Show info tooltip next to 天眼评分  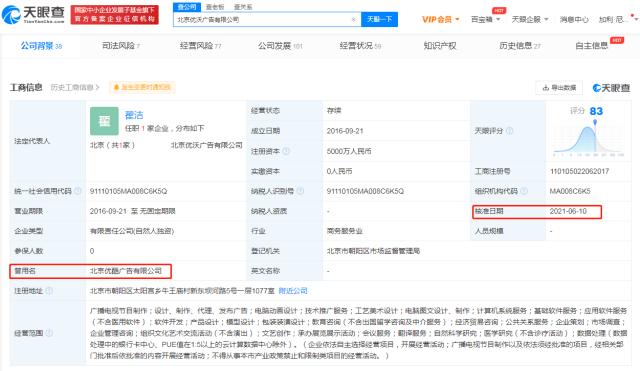tap(509, 131)
